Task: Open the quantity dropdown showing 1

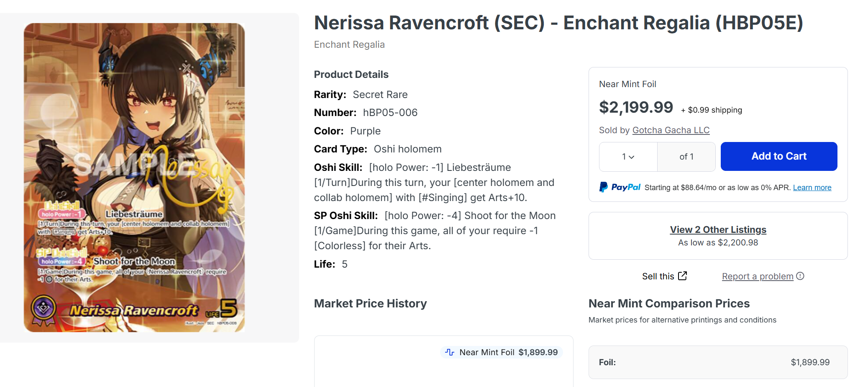Action: tap(628, 157)
